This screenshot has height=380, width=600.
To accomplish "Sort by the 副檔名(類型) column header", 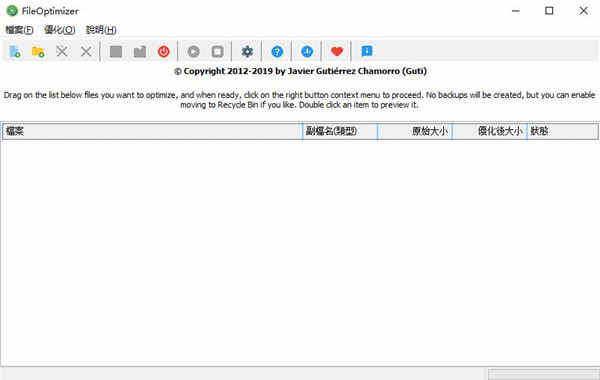I will pyautogui.click(x=340, y=131).
